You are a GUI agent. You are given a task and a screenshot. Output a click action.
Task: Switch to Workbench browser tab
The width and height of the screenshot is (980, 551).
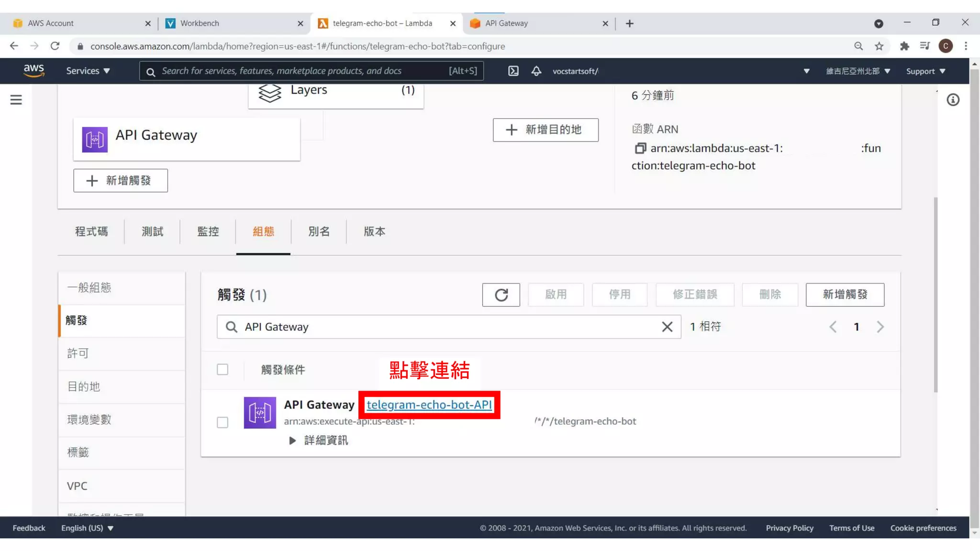click(234, 23)
